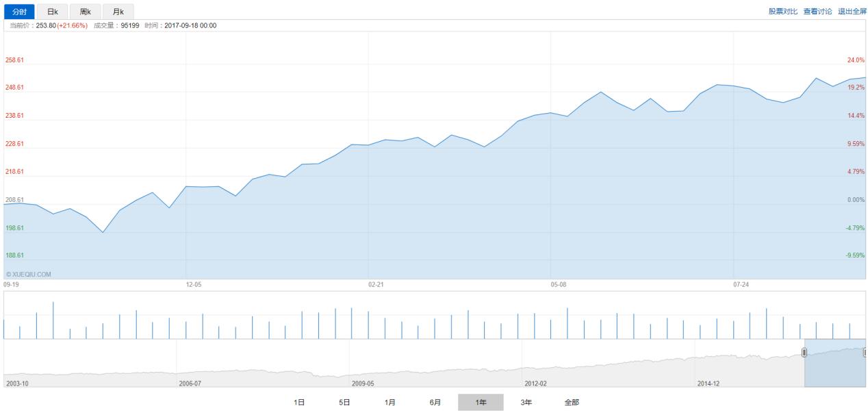Click the 2009-05 area in overview timeline
Screen dimensions: 868x415
[x=362, y=383]
